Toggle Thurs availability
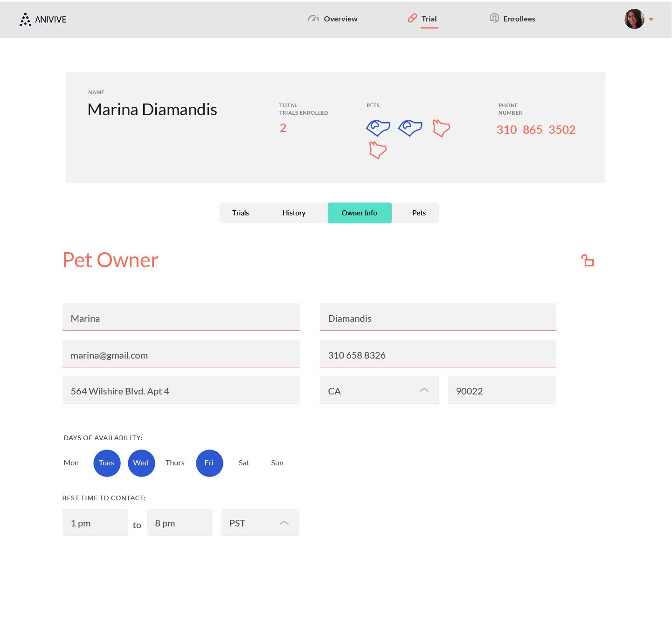672x629 pixels. [x=175, y=463]
